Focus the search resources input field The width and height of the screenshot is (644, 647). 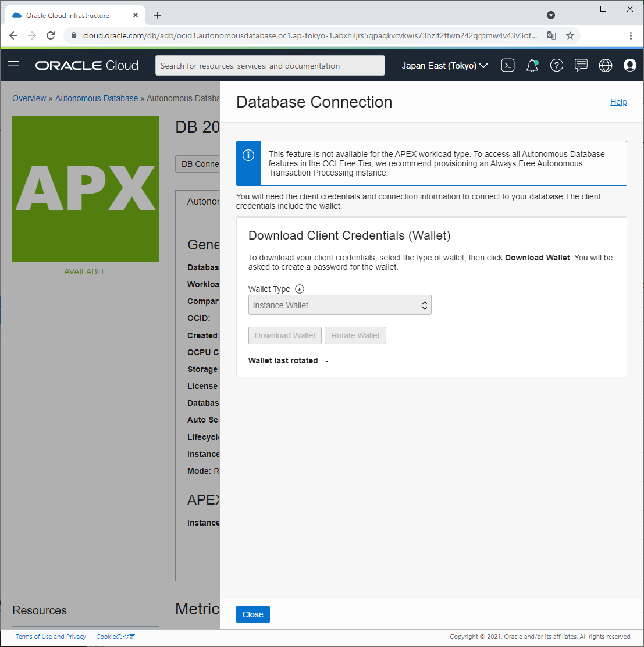point(270,66)
